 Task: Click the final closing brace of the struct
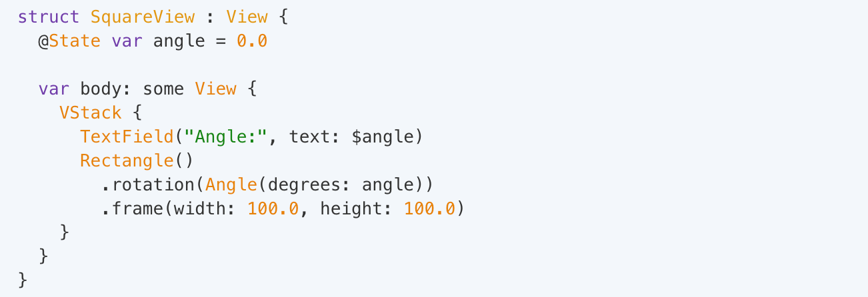click(23, 280)
